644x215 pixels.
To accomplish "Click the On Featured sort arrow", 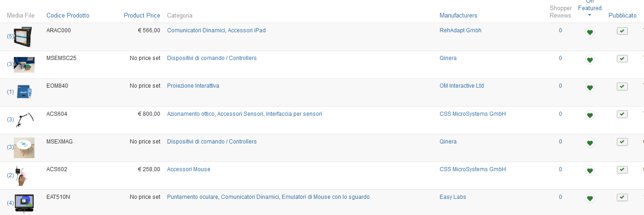I will click(590, 15).
